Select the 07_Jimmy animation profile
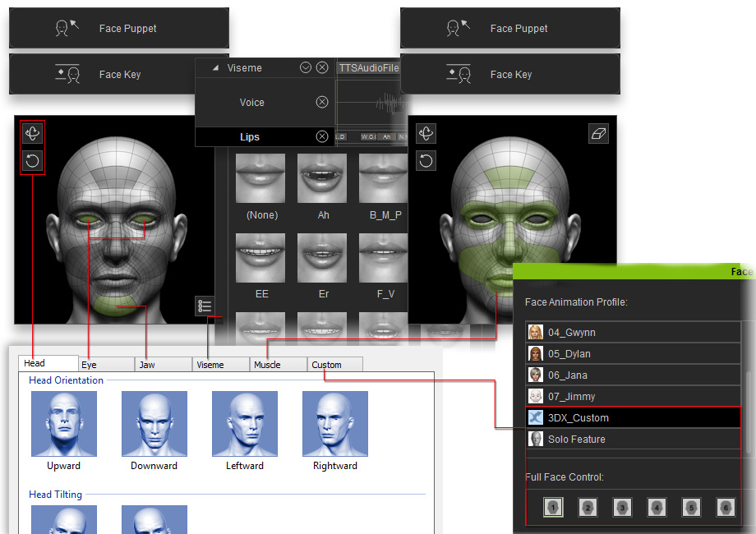This screenshot has width=756, height=534. (x=633, y=396)
